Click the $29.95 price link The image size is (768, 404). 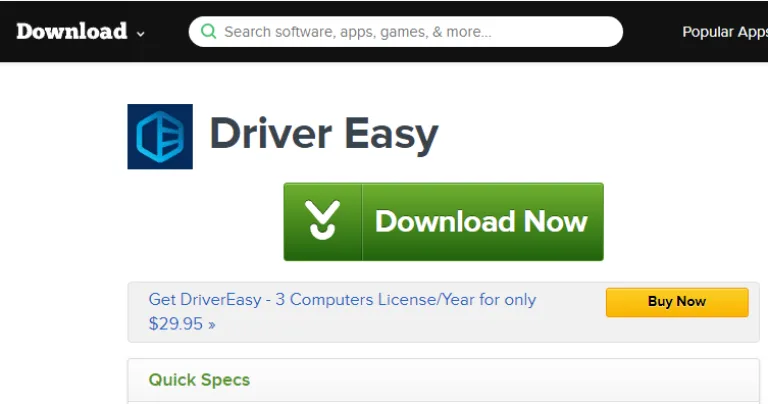175,324
